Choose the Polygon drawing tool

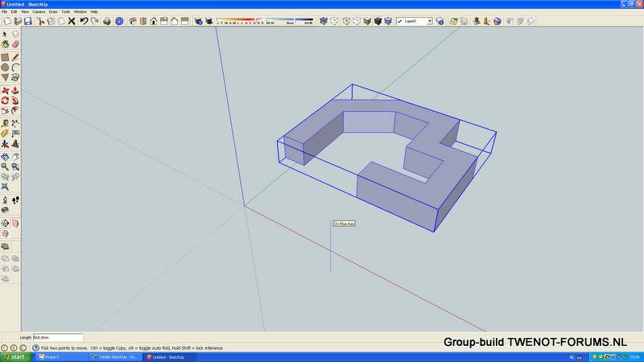(5, 77)
